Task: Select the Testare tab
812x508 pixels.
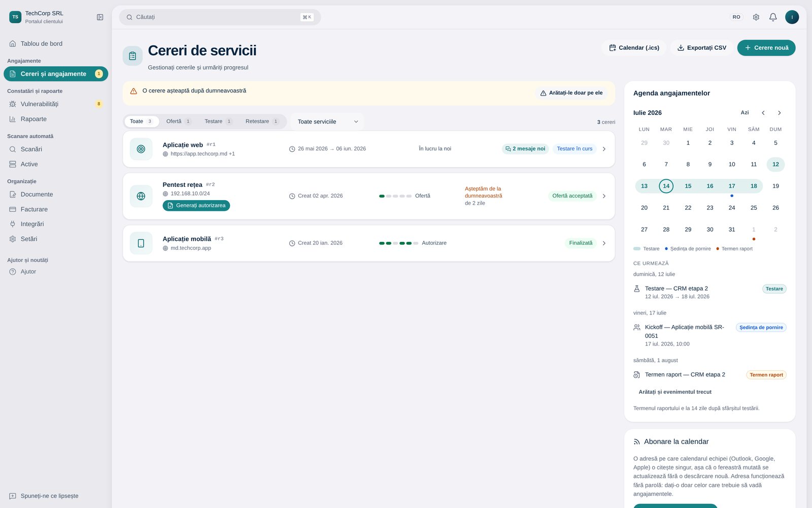Action: click(218, 121)
